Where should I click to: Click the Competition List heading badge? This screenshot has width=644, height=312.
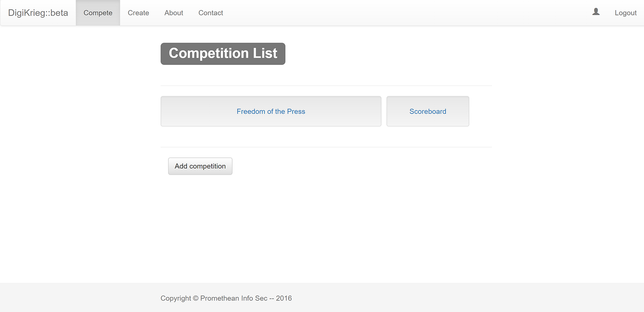click(223, 54)
